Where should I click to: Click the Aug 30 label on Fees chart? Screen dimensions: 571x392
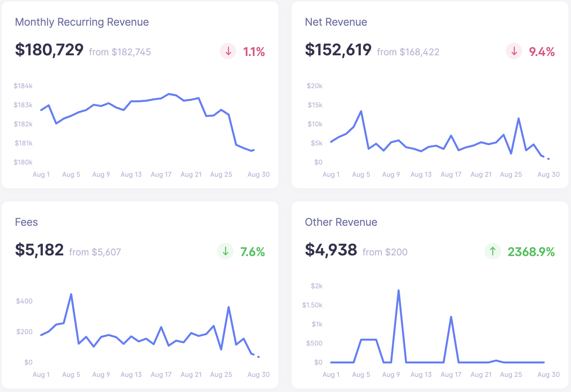point(258,375)
